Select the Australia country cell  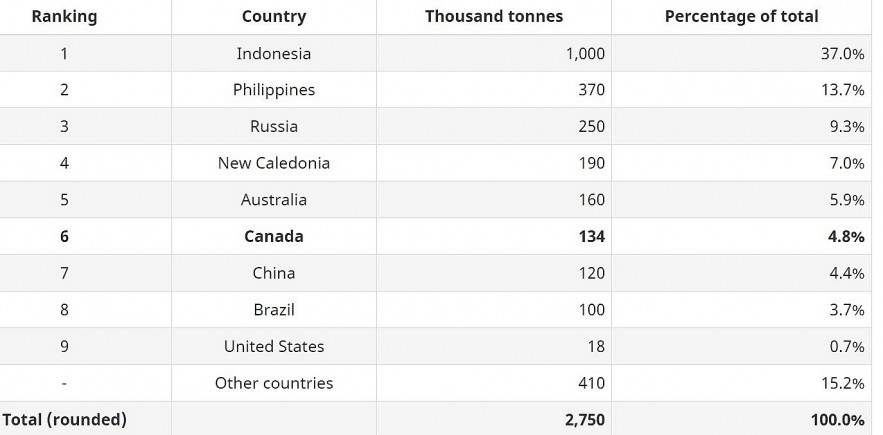274,200
